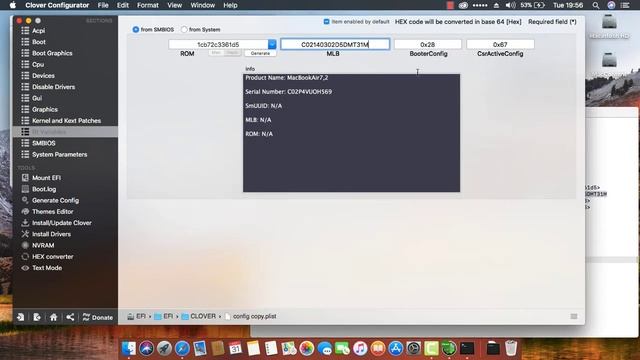The height and width of the screenshot is (360, 640).
Task: Click the CsrActiveConfig value field
Action: pos(500,44)
